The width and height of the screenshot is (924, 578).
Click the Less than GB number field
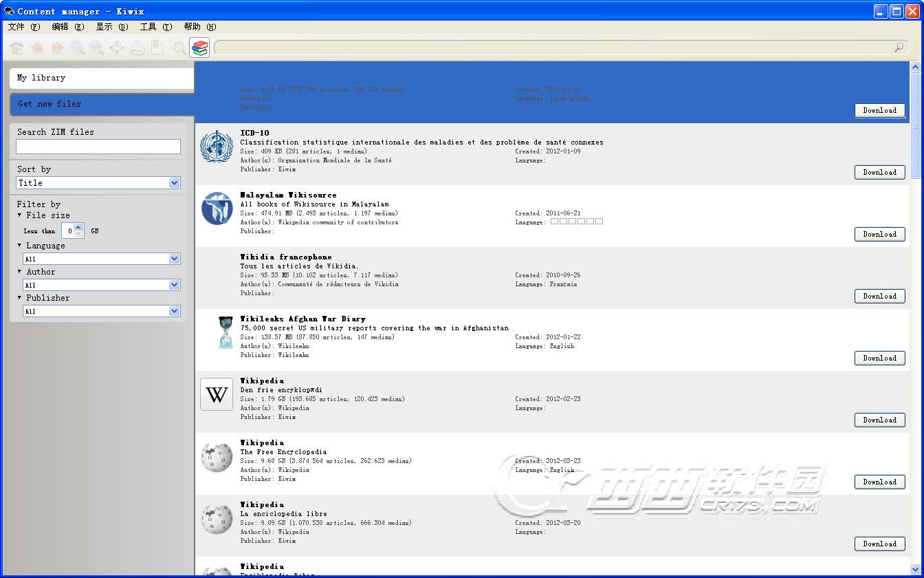(68, 231)
